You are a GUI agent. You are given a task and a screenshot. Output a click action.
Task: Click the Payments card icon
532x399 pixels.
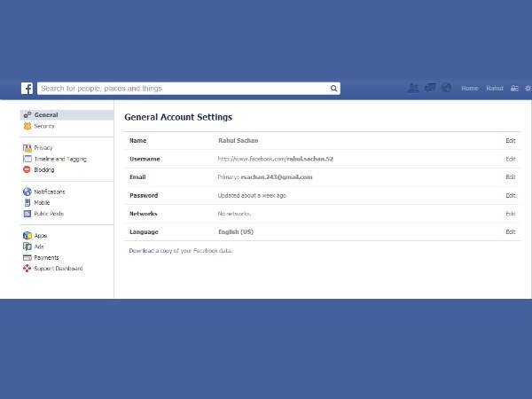[27, 257]
